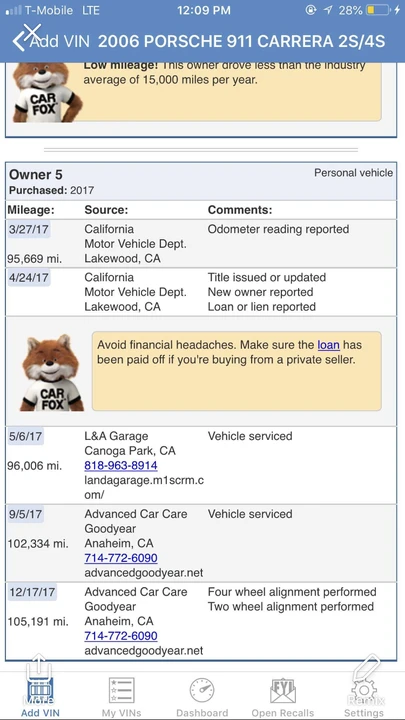Screen dimensions: 405x720
Task: Tap the 12/17/17 alignment record date
Action: 32,592
